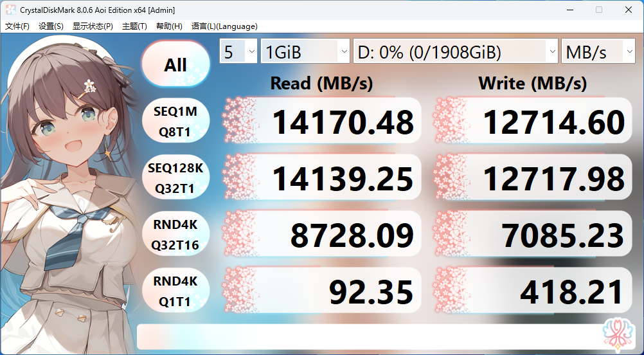Screen dimensions: 644x355
Task: Open the 帮助(H) menu
Action: 169,26
